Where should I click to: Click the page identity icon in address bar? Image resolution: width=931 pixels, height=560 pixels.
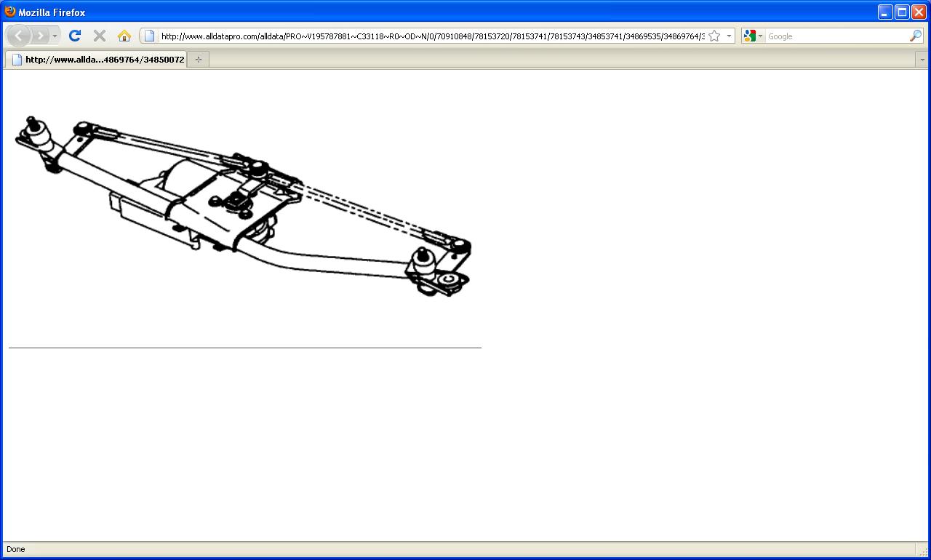[149, 36]
